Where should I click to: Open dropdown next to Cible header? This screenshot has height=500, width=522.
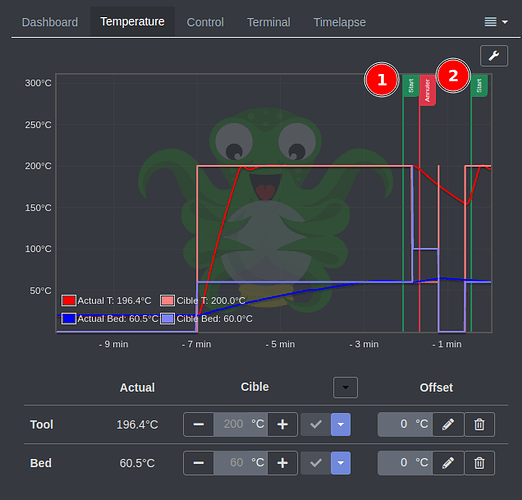click(345, 387)
